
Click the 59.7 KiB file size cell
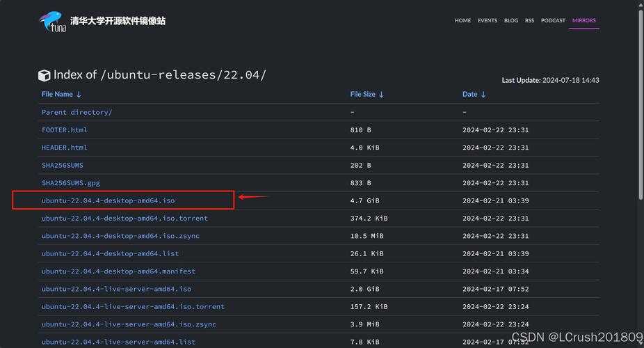(367, 271)
